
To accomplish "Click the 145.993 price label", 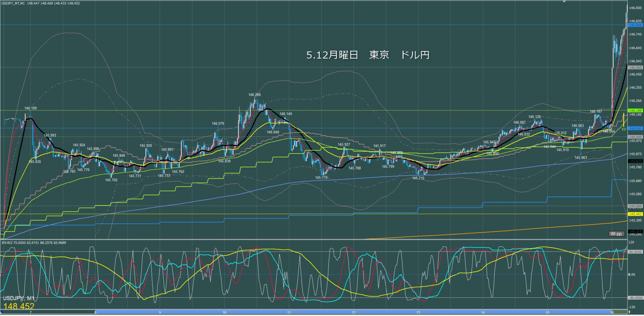I will tap(50, 135).
